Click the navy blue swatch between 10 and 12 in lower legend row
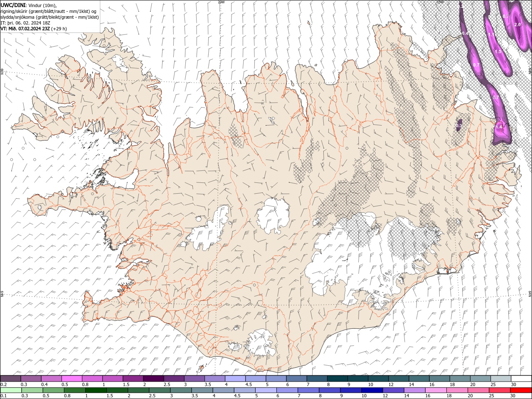532x399 pixels. tap(372, 390)
